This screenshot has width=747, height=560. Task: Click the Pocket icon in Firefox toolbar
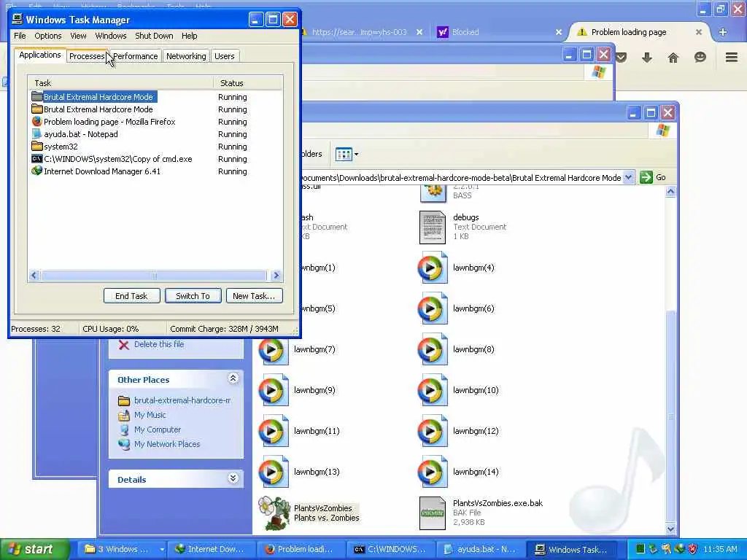click(622, 58)
